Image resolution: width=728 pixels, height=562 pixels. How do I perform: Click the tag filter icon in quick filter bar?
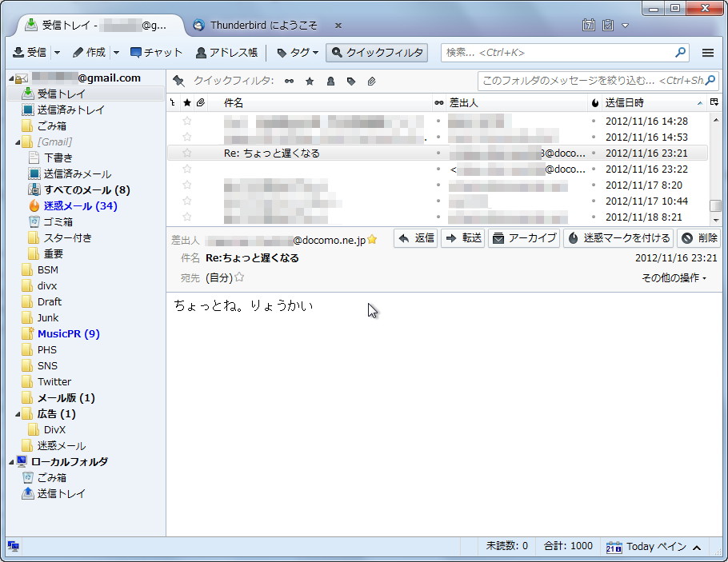(352, 81)
